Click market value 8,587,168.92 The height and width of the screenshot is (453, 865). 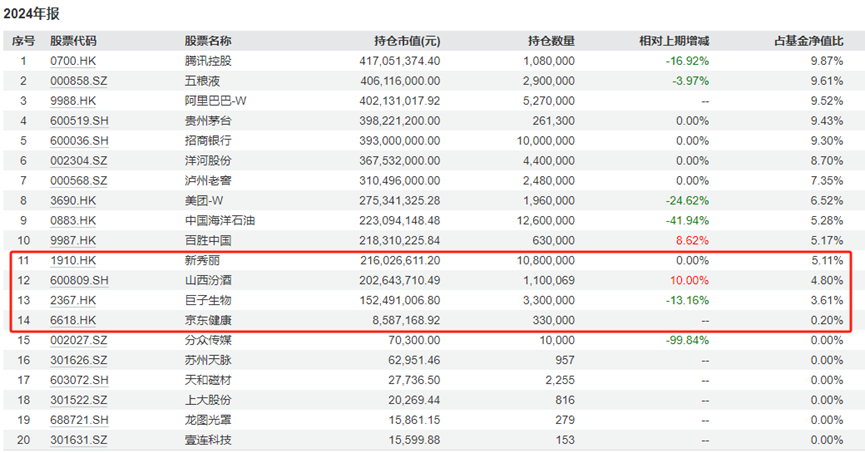pos(407,320)
